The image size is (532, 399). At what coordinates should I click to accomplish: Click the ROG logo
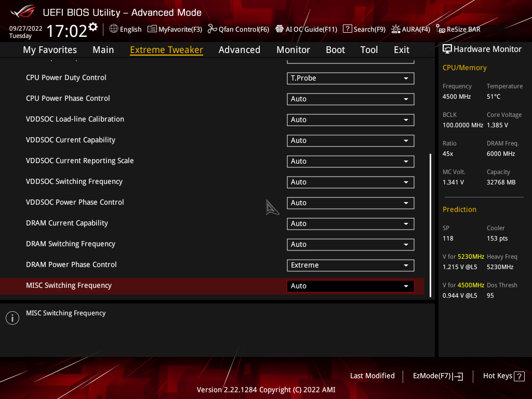point(23,12)
